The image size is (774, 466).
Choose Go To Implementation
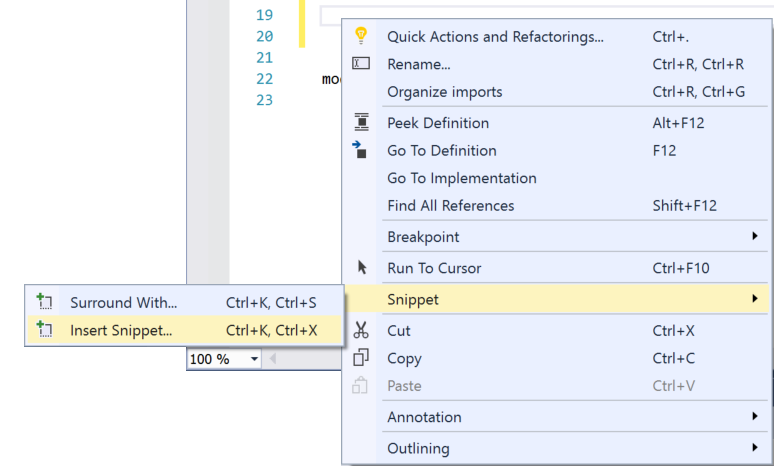click(x=461, y=178)
